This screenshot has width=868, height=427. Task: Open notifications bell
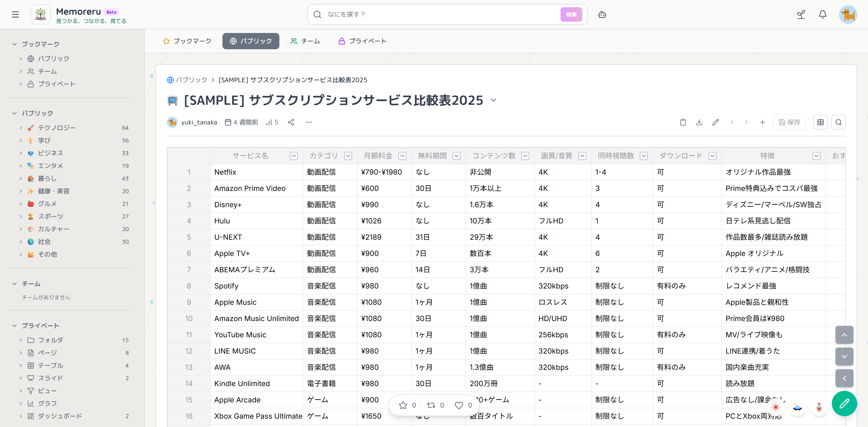pos(823,14)
